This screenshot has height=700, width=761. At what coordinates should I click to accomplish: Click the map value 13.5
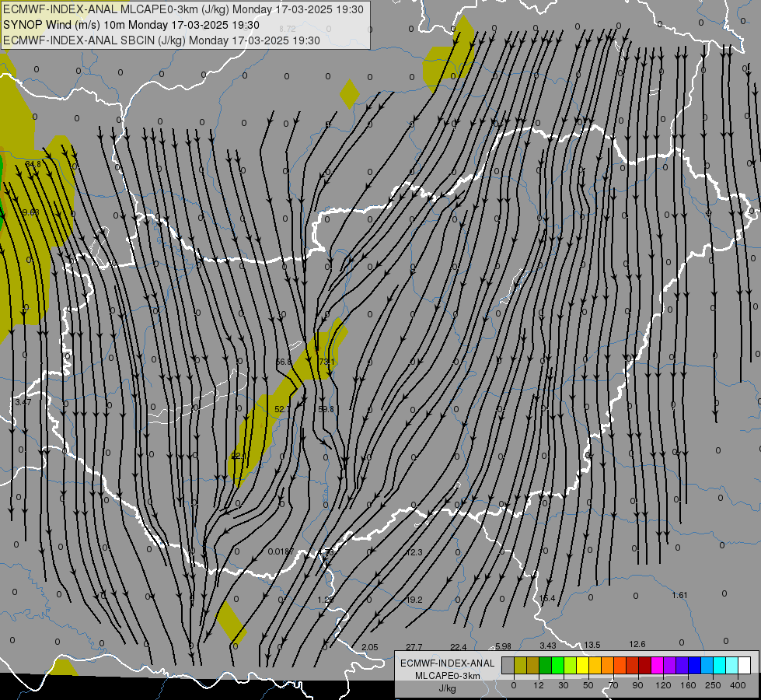(x=592, y=645)
